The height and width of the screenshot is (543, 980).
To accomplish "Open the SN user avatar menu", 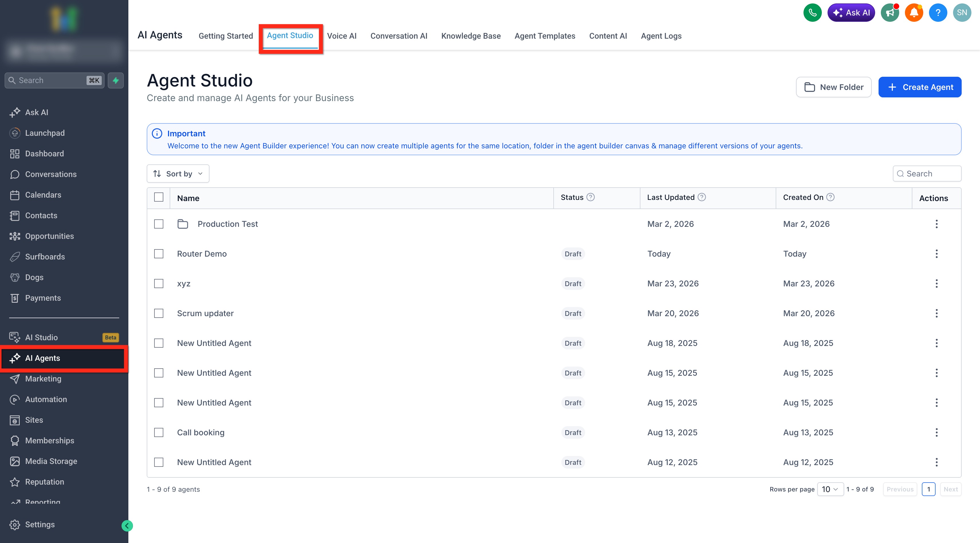I will (x=962, y=13).
